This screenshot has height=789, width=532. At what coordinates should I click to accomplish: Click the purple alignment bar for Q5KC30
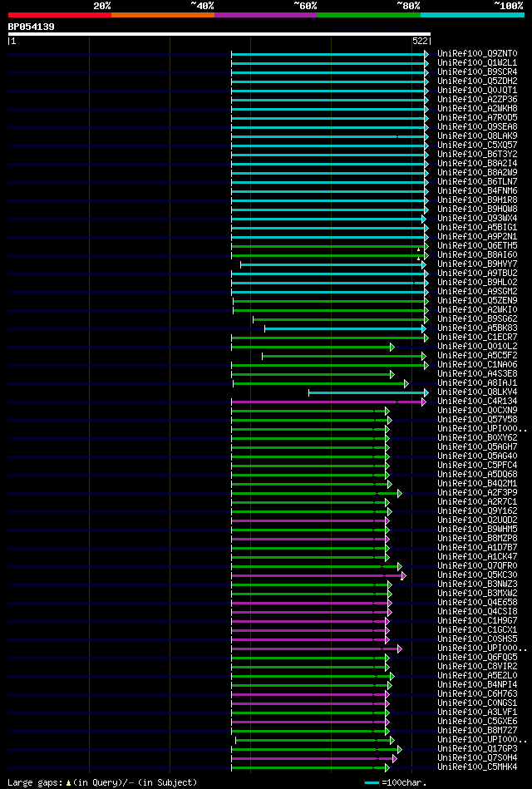coord(318,575)
